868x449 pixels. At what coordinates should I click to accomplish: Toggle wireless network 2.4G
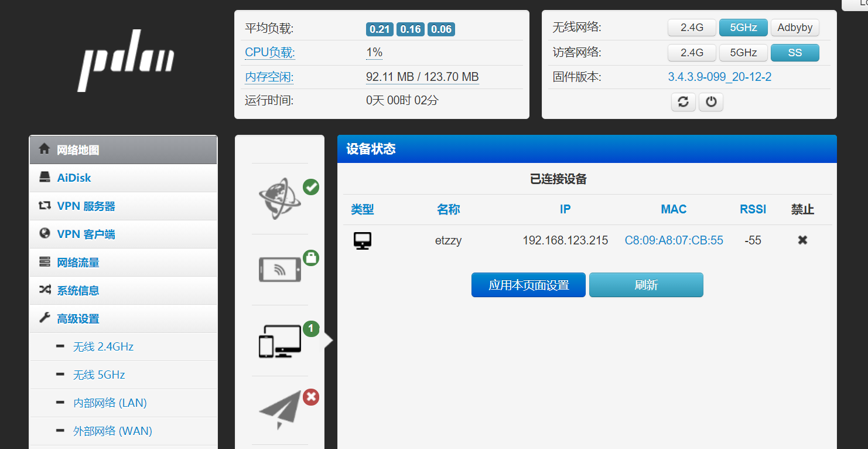(x=692, y=28)
